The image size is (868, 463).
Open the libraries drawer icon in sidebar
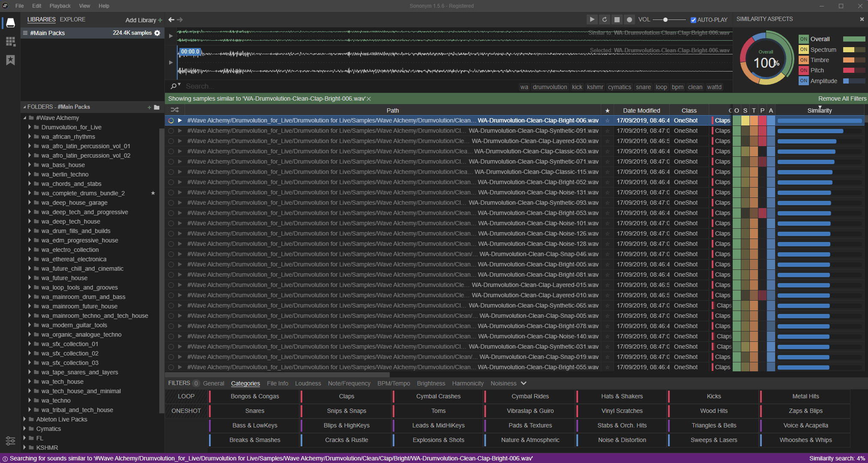coord(10,22)
